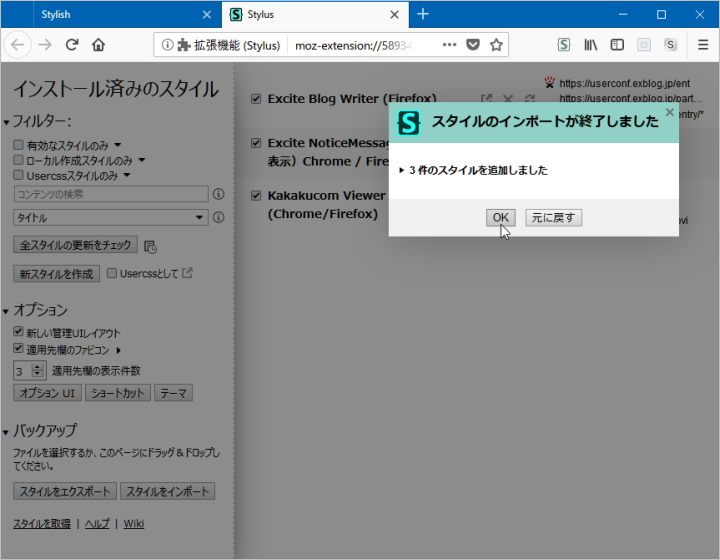The width and height of the screenshot is (720, 560).
Task: Disable the Excite Blog Writer style checkbox
Action: (x=256, y=99)
